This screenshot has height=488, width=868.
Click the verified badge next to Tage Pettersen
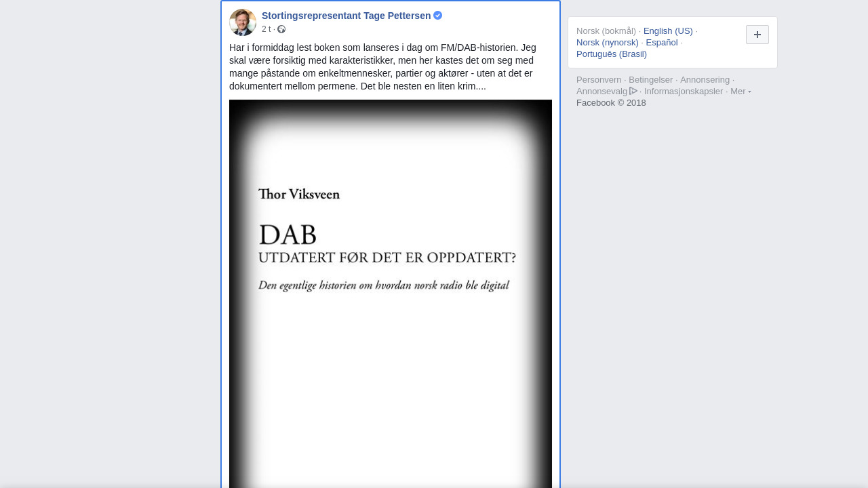click(438, 16)
